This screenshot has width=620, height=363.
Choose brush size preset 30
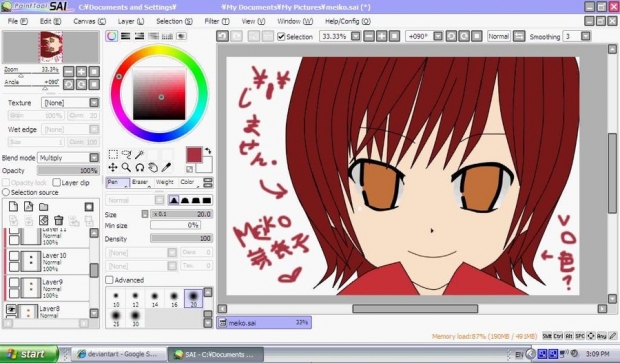(135, 319)
